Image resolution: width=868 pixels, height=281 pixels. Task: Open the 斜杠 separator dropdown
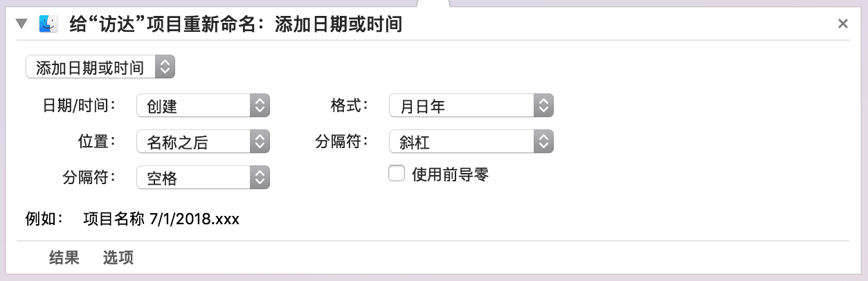click(x=471, y=142)
